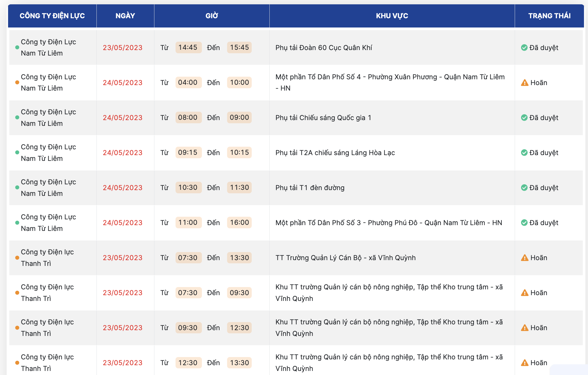Click 'Phụ tải Đoàn 60 Cục Quân Khí' area text
The height and width of the screenshot is (375, 588).
324,48
